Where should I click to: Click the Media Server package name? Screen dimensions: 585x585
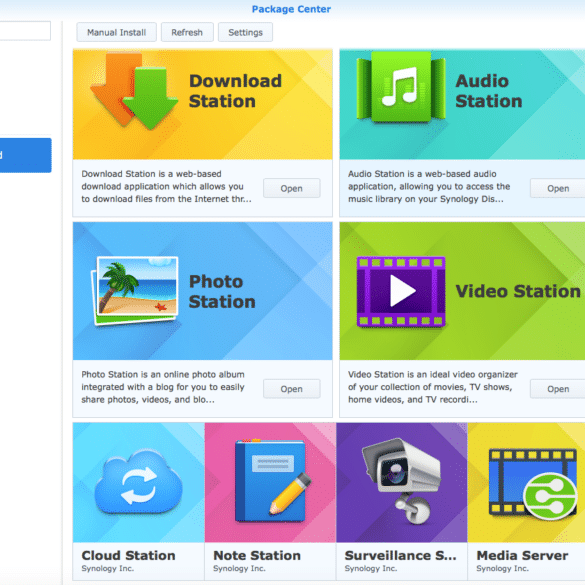tap(522, 555)
